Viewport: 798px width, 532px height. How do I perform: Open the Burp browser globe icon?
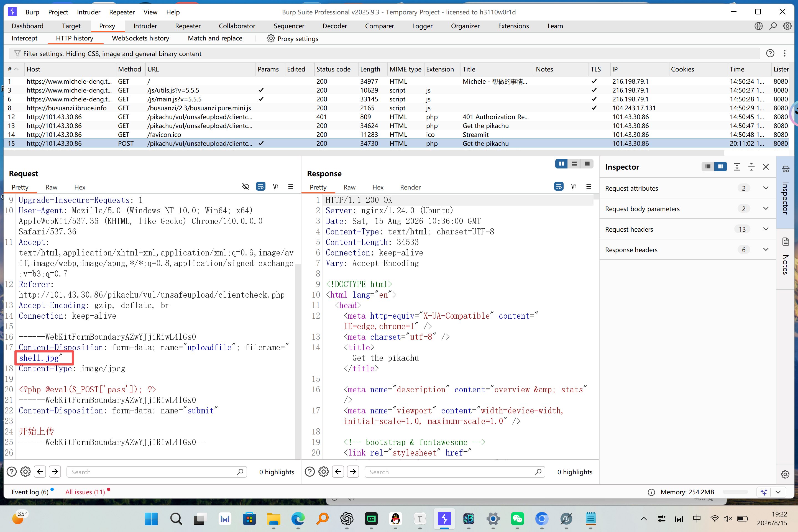click(x=758, y=26)
